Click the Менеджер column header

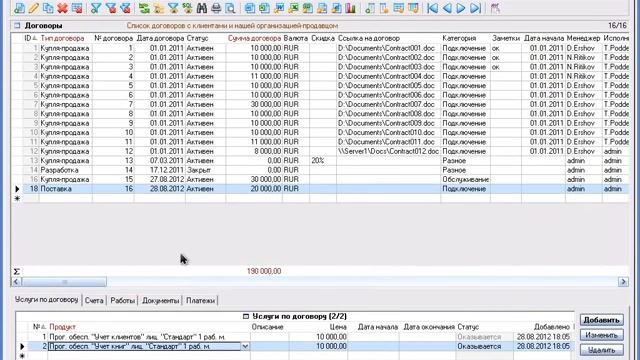[x=583, y=38]
